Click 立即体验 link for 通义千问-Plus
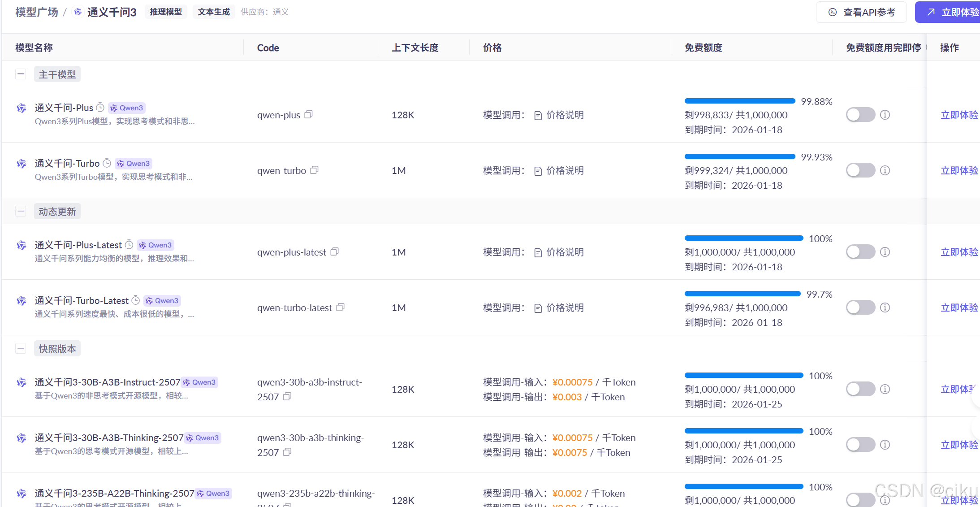 click(959, 115)
